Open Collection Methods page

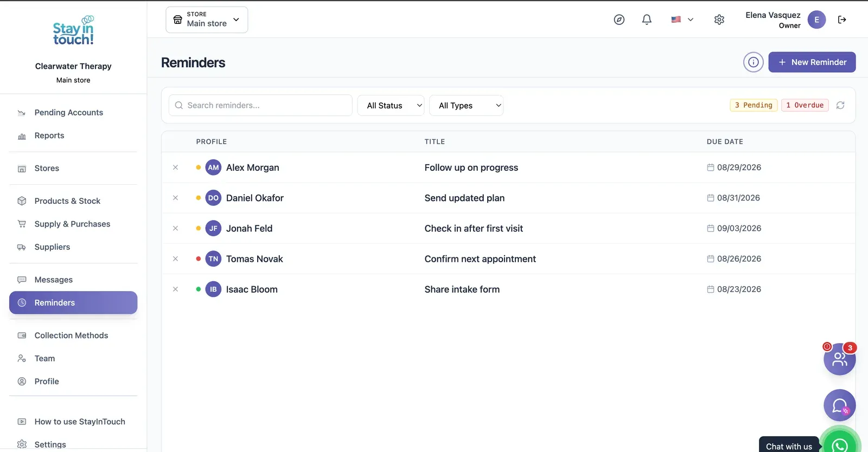pyautogui.click(x=73, y=335)
